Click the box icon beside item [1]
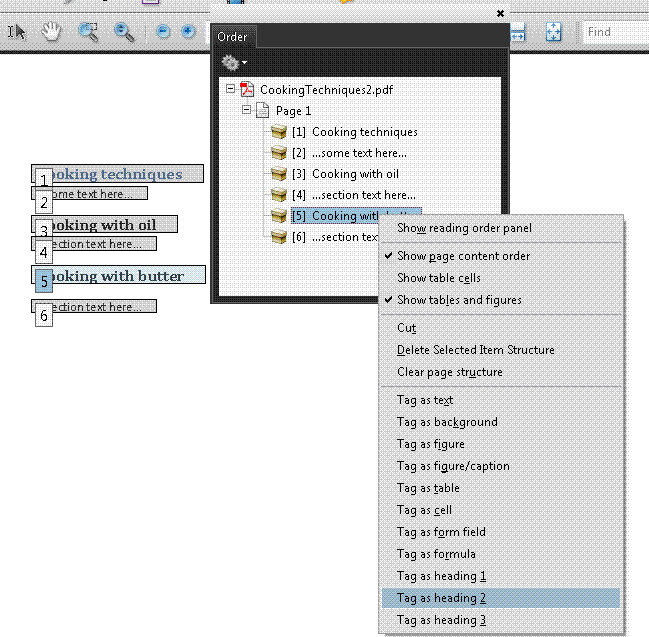Image resolution: width=649 pixels, height=637 pixels. (x=279, y=132)
